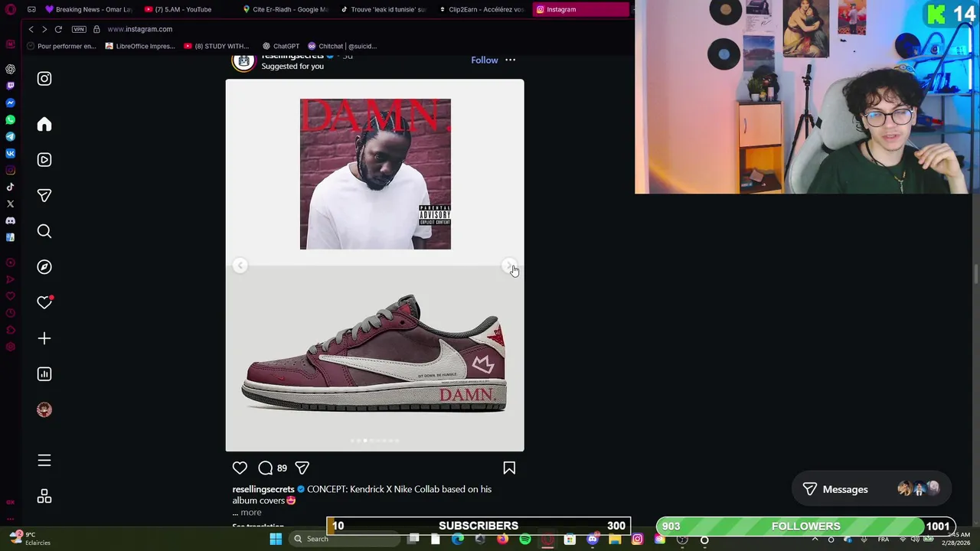Image resolution: width=980 pixels, height=551 pixels.
Task: Open Twitch in browser sidebar
Action: coord(10,86)
